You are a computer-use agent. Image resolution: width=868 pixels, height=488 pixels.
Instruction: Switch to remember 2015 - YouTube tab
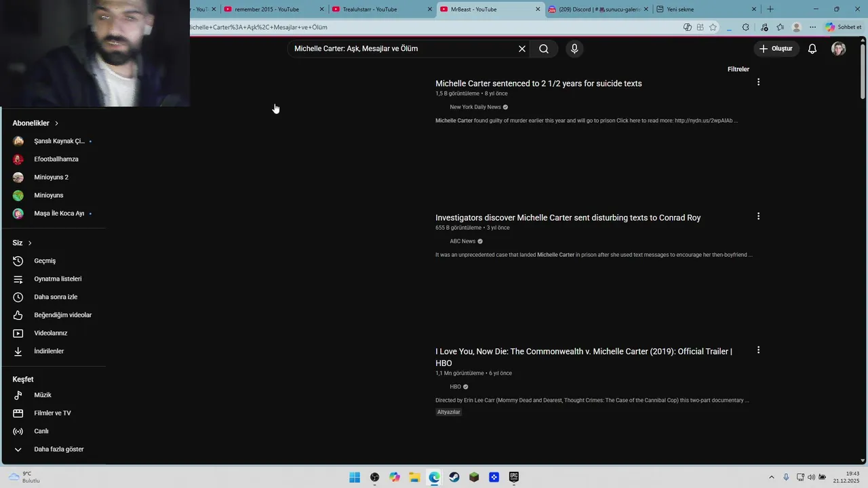click(267, 9)
